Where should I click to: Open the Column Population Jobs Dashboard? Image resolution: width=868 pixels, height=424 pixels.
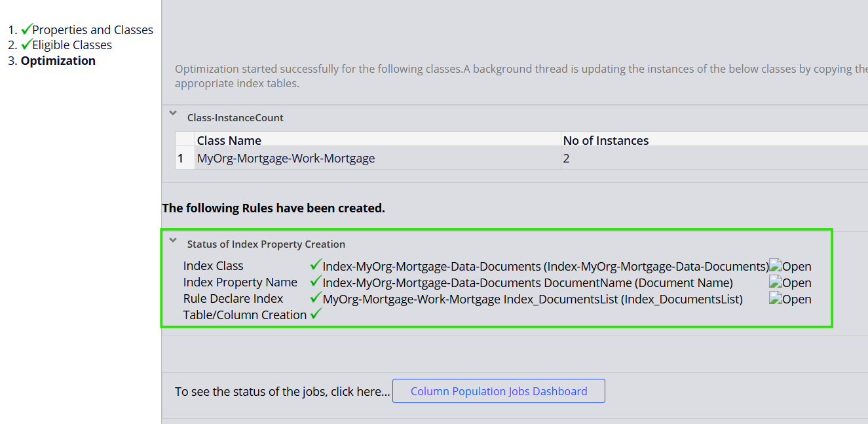(x=499, y=391)
